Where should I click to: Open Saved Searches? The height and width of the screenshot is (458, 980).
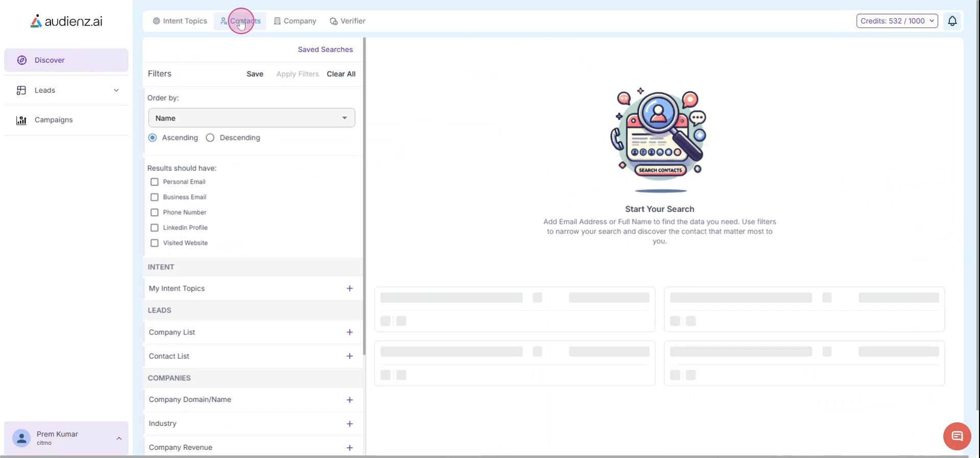coord(325,49)
